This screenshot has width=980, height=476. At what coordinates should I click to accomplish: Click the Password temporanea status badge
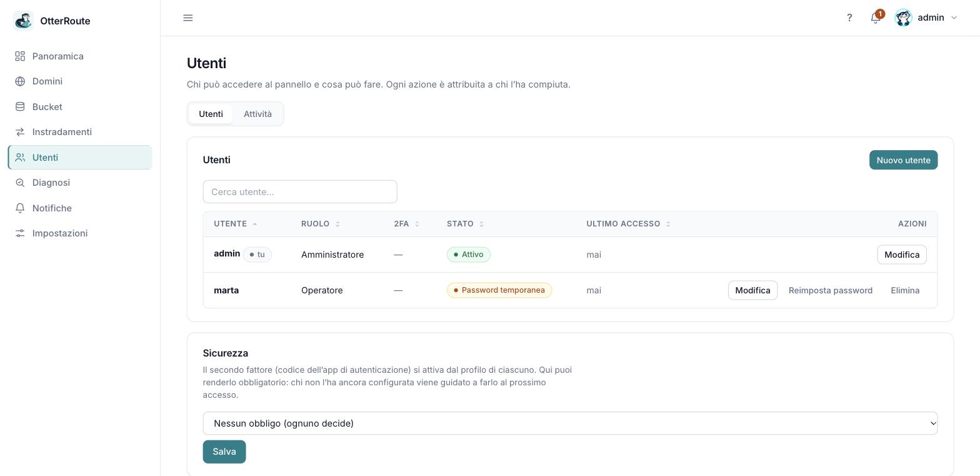(x=499, y=290)
